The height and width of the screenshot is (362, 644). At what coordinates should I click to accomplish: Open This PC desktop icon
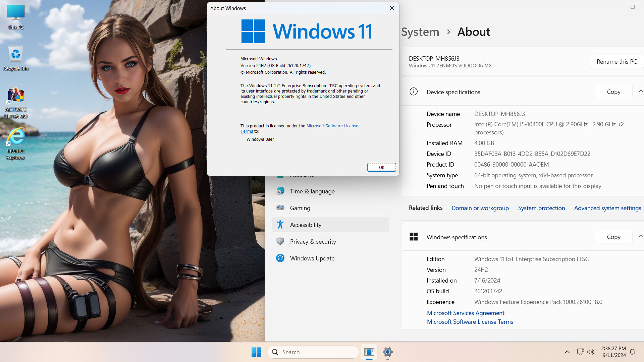(x=15, y=17)
